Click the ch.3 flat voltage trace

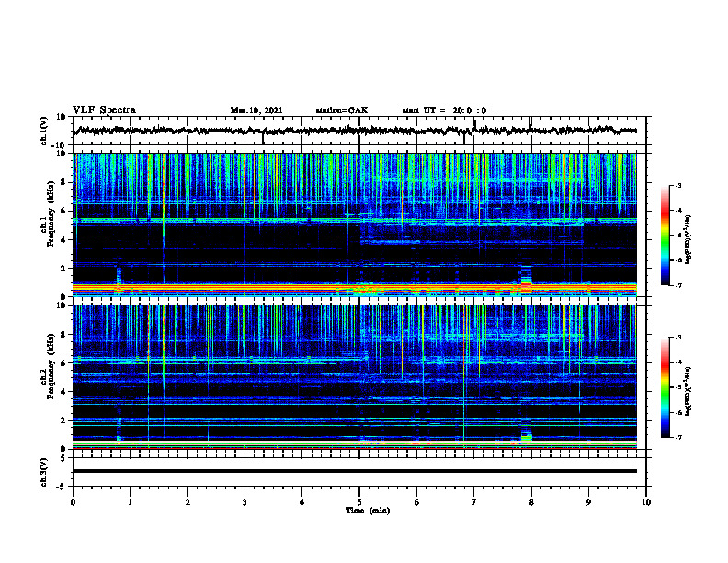pyautogui.click(x=355, y=471)
